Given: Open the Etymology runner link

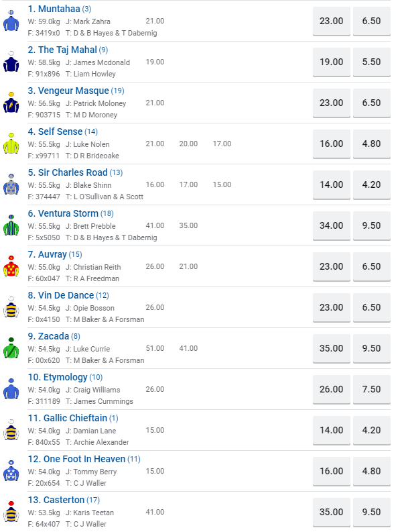Looking at the screenshot, I should tap(58, 377).
